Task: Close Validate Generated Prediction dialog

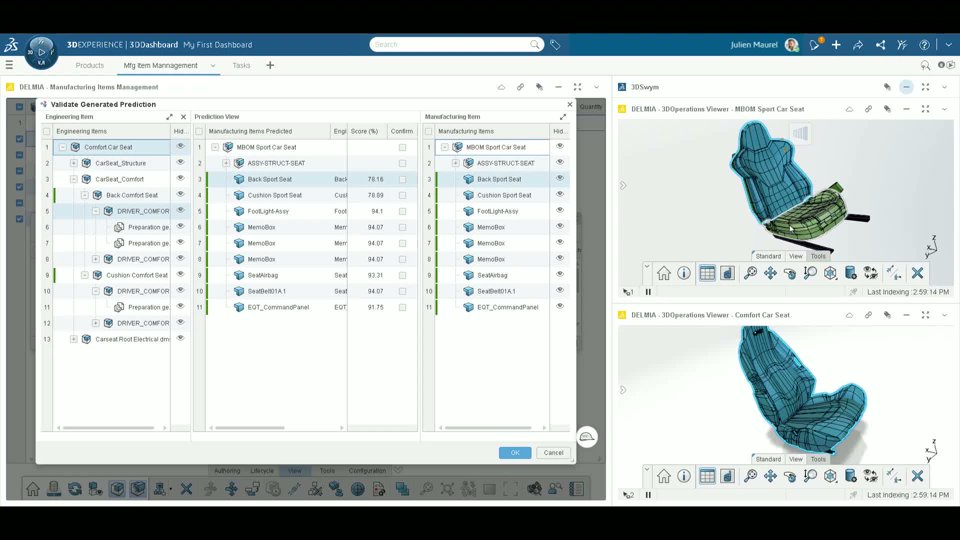Action: [x=569, y=104]
